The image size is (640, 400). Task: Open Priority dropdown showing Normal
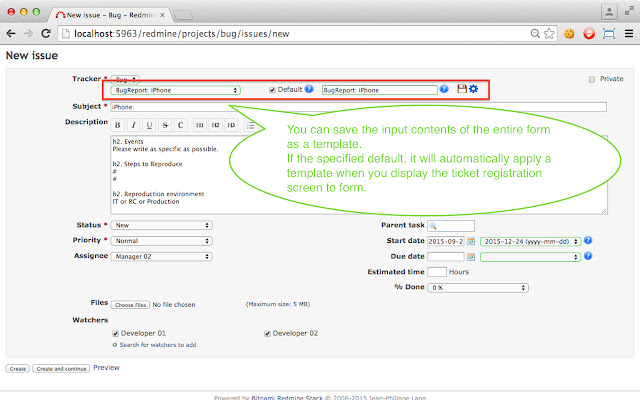pos(162,241)
